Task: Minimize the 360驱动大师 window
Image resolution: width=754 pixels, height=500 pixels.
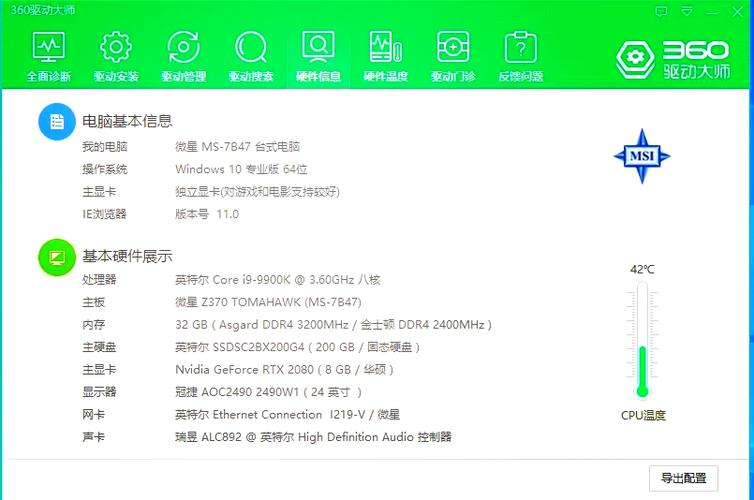Action: pos(712,12)
